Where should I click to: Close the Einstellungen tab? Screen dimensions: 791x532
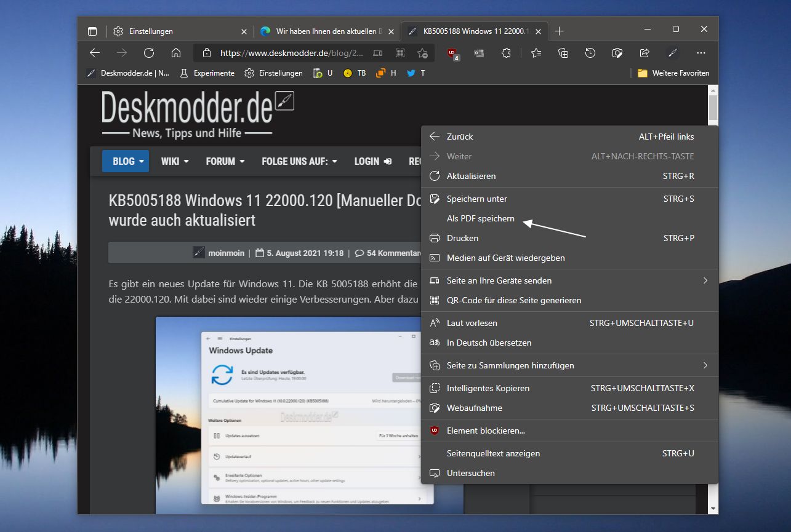244,31
